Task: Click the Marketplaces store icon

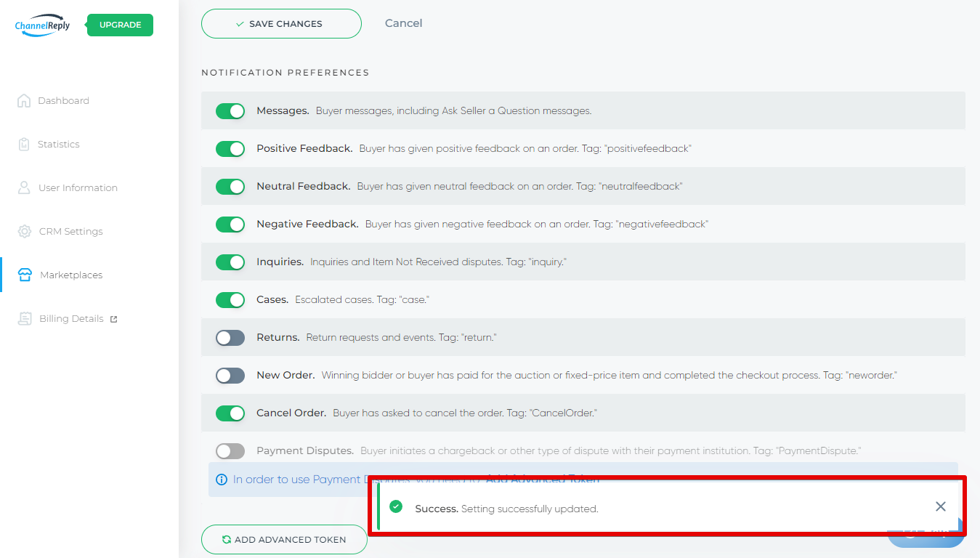Action: 25,275
